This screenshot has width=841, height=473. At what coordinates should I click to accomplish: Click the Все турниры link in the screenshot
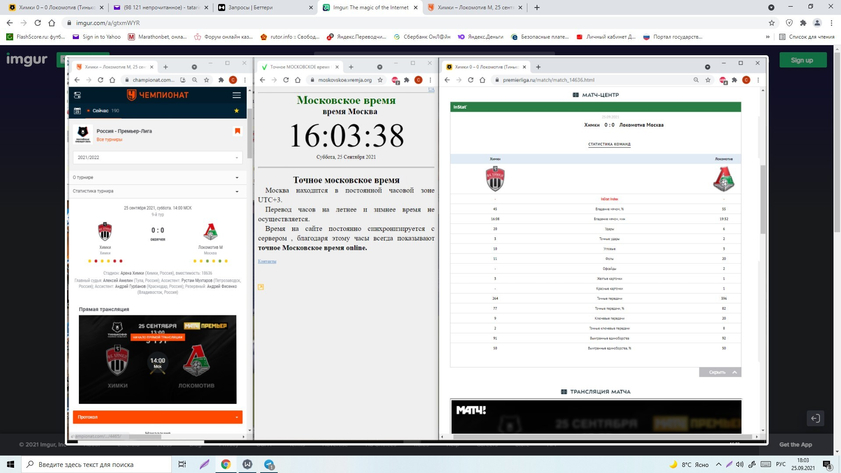pyautogui.click(x=109, y=139)
